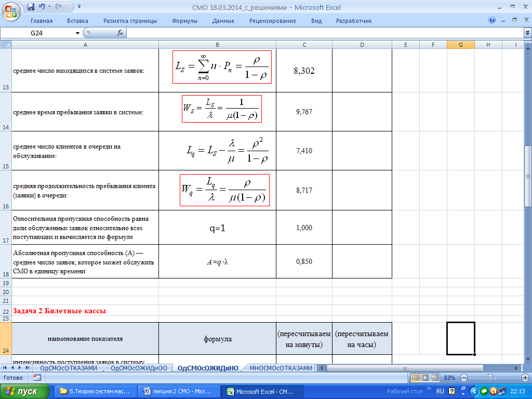Image resolution: width=532 pixels, height=399 pixels.
Task: Open the Вид ribbon tab
Action: pos(316,21)
